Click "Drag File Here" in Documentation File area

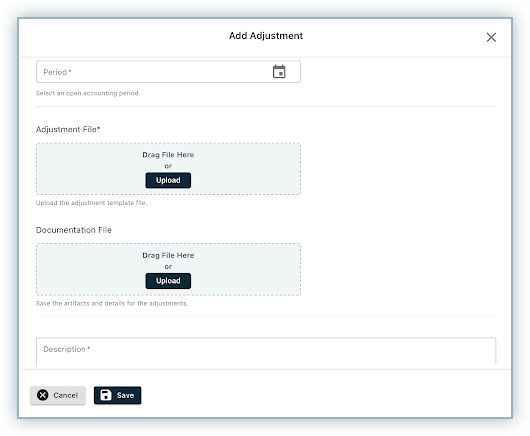(x=168, y=256)
